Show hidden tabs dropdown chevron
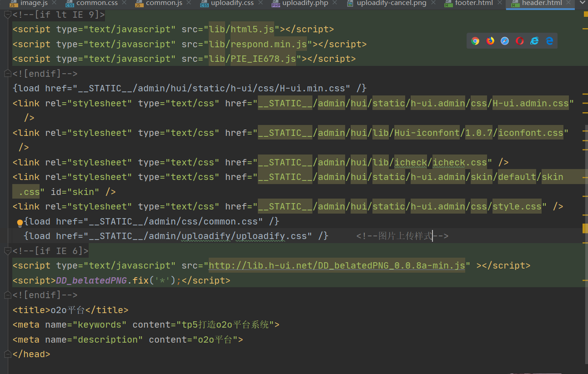588x374 pixels. click(582, 3)
